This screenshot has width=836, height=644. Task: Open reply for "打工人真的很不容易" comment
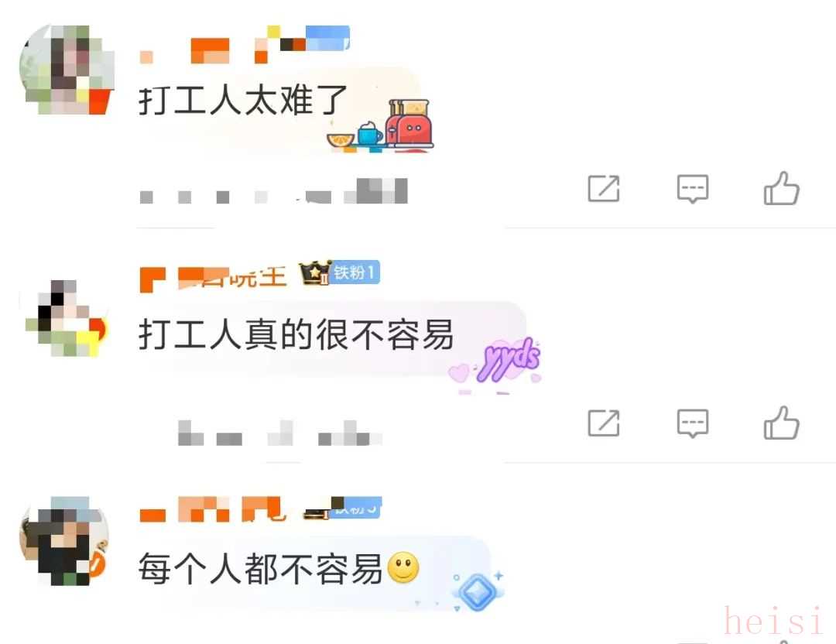click(x=693, y=424)
